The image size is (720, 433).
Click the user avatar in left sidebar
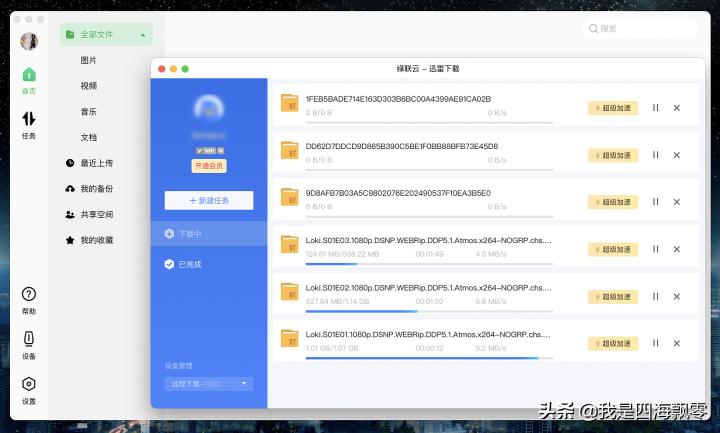pos(29,41)
